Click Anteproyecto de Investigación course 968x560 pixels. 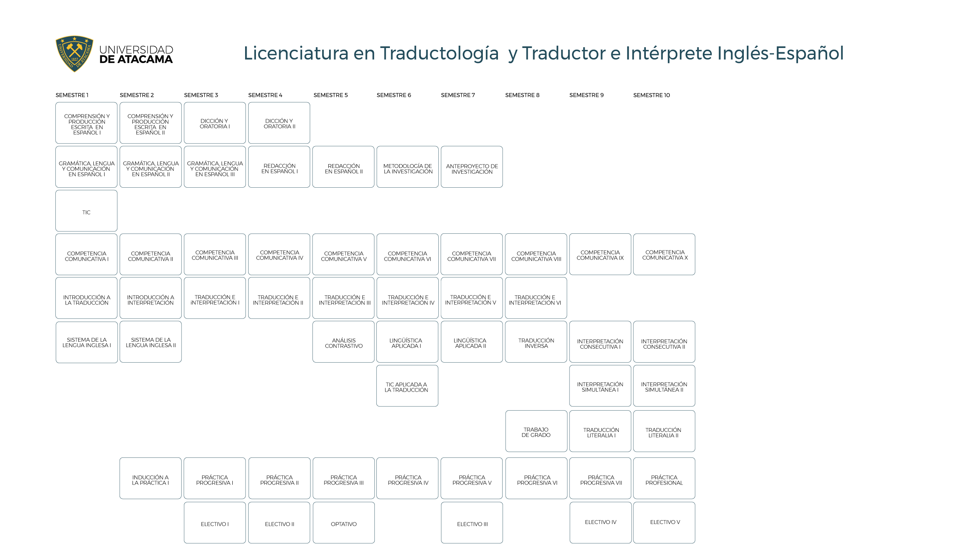click(472, 167)
